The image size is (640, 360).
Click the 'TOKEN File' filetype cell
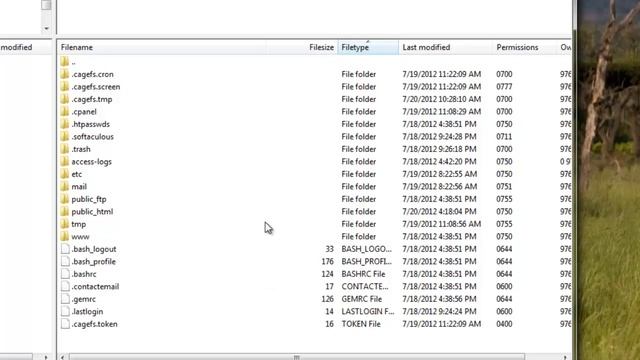tap(361, 324)
